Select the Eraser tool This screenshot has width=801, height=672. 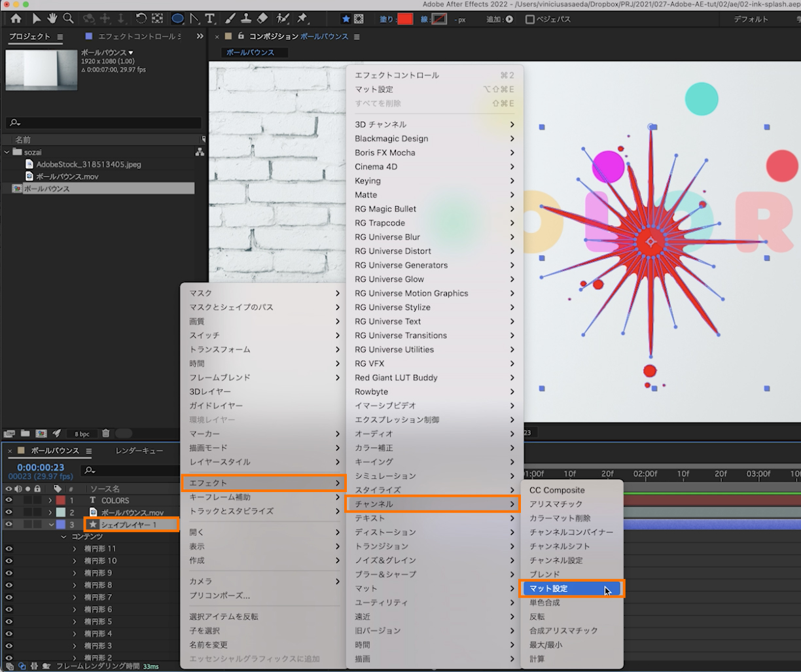pyautogui.click(x=262, y=19)
